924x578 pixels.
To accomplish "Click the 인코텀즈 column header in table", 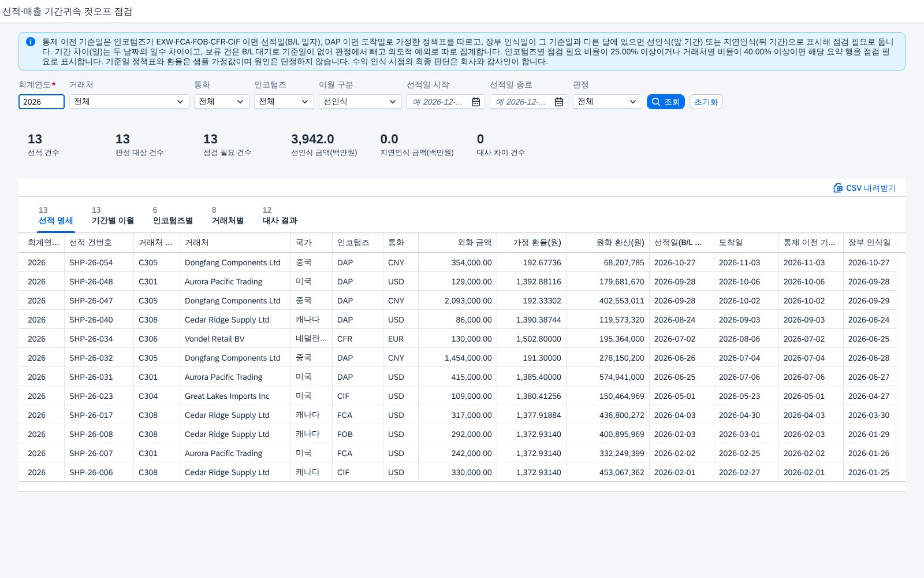I will 357,243.
